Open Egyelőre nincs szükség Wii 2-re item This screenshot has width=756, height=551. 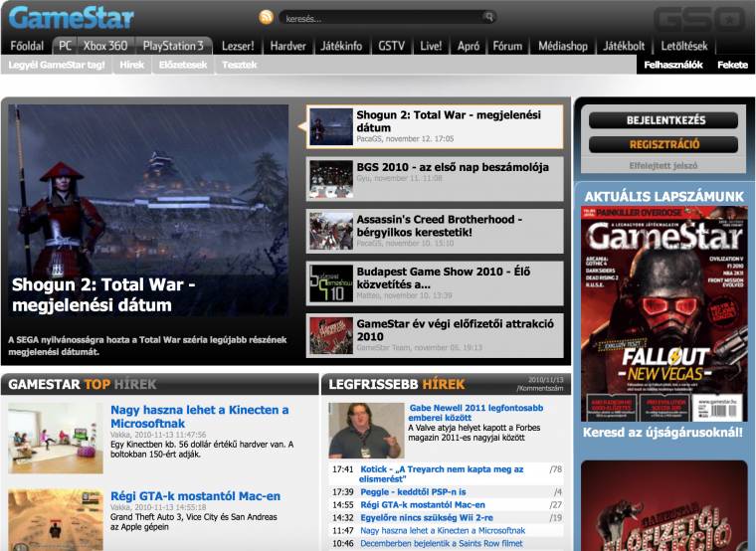click(427, 518)
